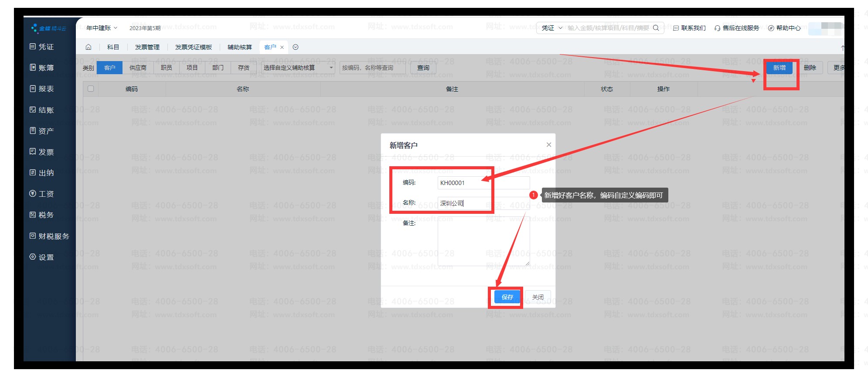This screenshot has width=868, height=377.
Task: Expand the 凭证 search type dropdown
Action: pos(551,28)
